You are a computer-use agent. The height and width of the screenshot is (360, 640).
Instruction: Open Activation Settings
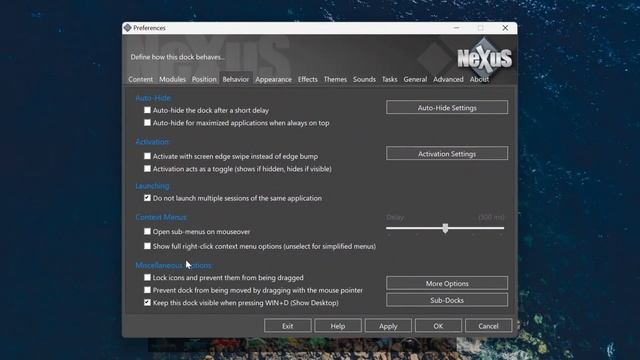pyautogui.click(x=447, y=154)
